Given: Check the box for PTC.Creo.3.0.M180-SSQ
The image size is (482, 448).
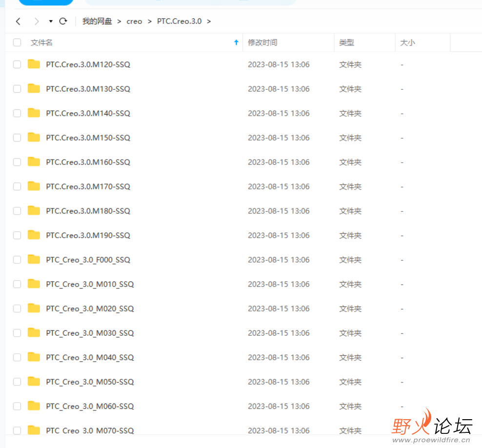Looking at the screenshot, I should pyautogui.click(x=17, y=211).
